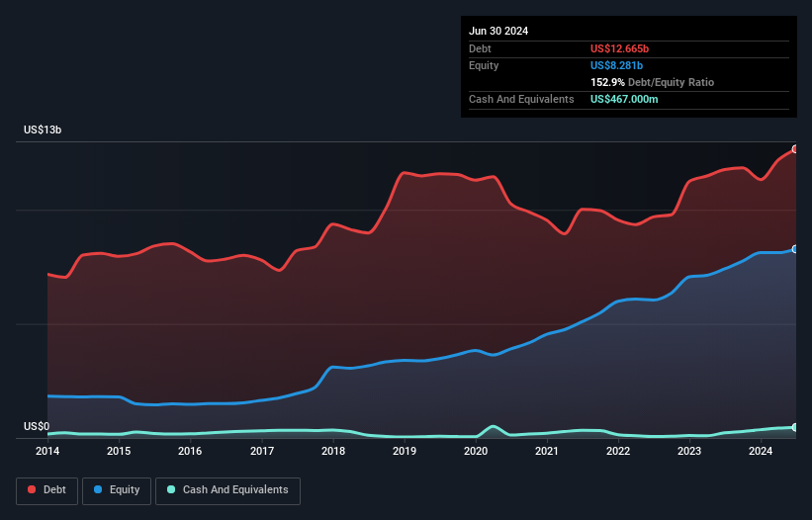Click the 2016 x-axis year label
This screenshot has height=520, width=812.
pos(190,452)
